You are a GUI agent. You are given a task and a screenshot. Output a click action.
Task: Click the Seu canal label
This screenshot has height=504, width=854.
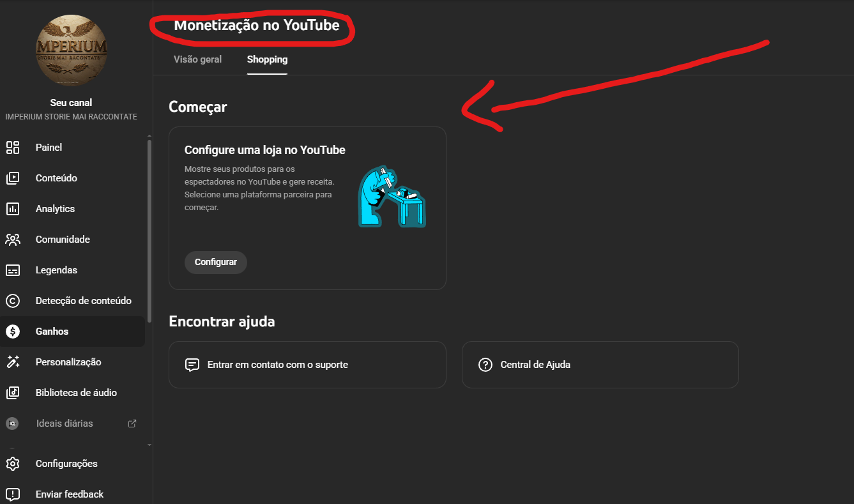click(72, 103)
